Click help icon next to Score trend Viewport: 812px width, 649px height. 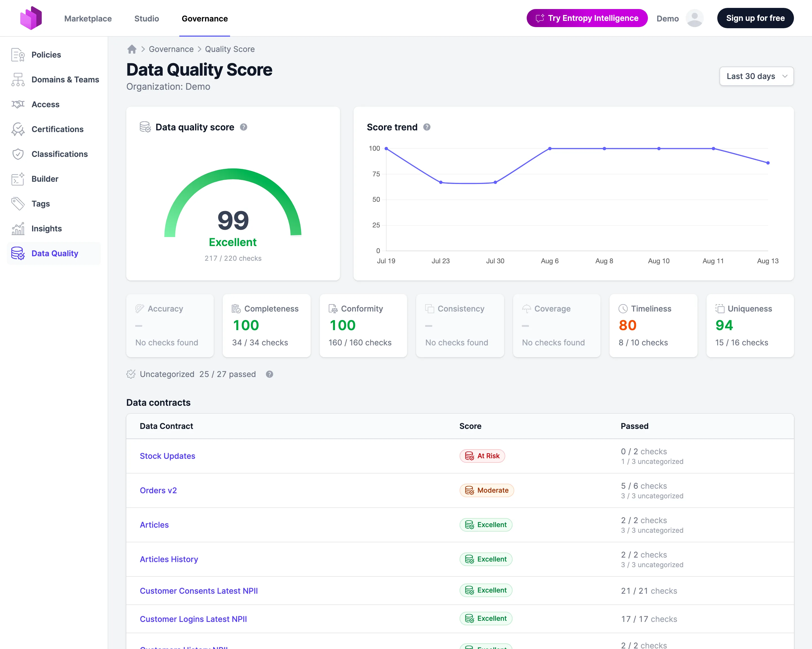pos(427,127)
